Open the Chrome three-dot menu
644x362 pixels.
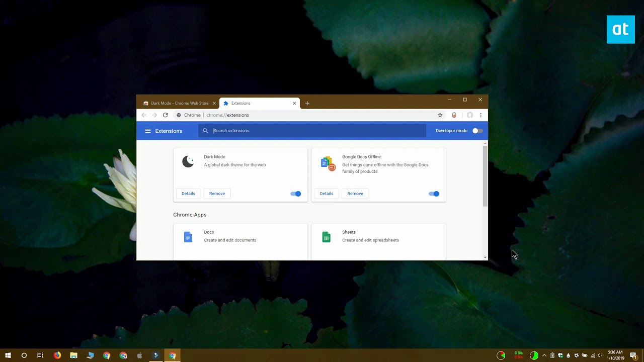(x=480, y=115)
